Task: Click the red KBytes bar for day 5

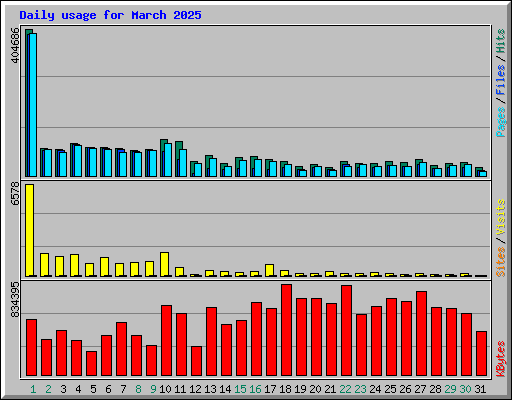Action: (x=92, y=364)
